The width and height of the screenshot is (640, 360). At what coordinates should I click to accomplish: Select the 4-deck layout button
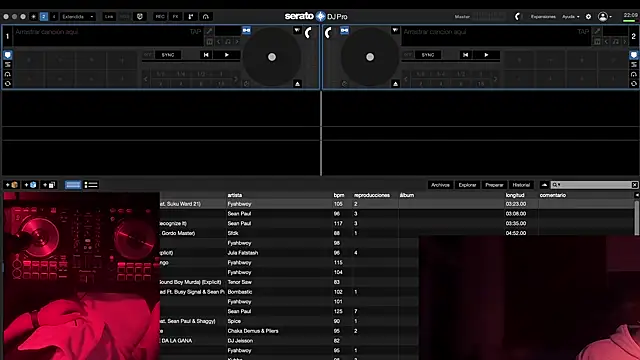click(x=53, y=17)
